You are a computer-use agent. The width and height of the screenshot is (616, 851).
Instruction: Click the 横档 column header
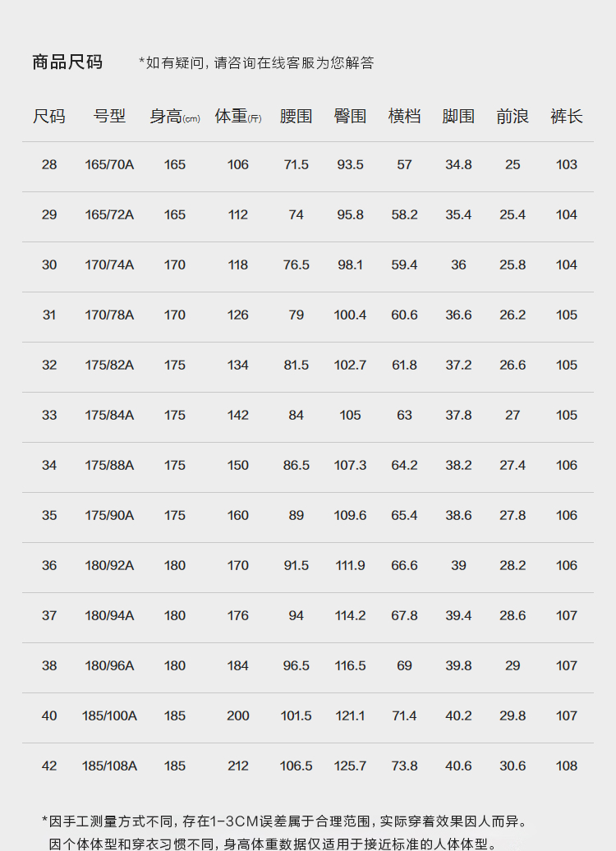coord(404,116)
